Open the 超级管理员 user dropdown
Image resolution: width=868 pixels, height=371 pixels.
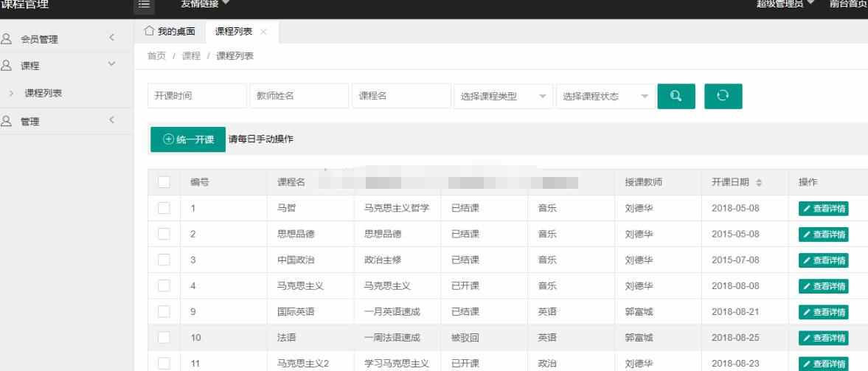pyautogui.click(x=785, y=4)
